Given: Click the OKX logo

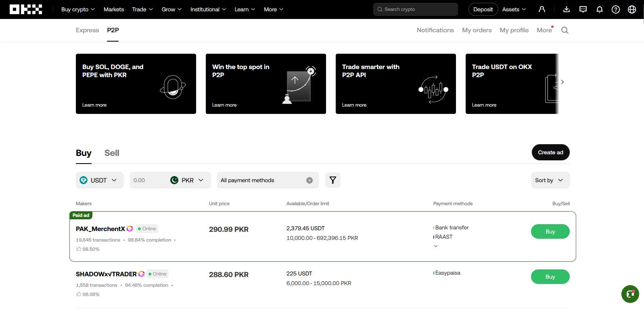Looking at the screenshot, I should (26, 9).
